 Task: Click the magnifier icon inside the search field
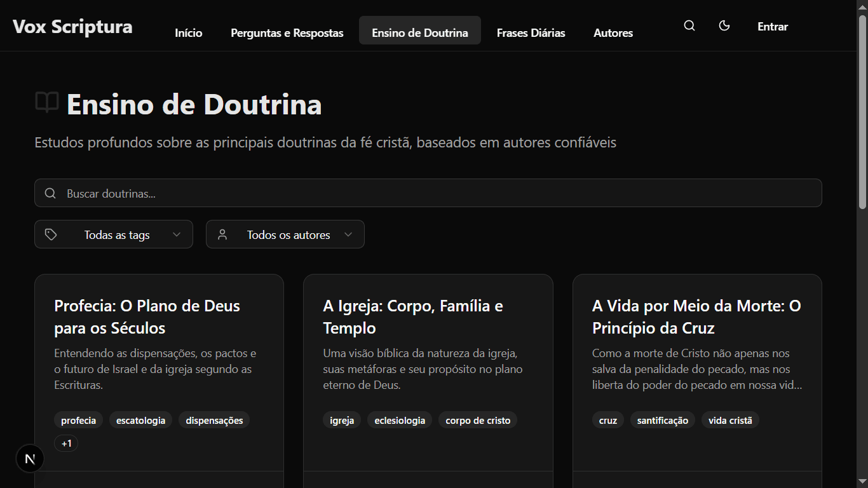pos(50,193)
